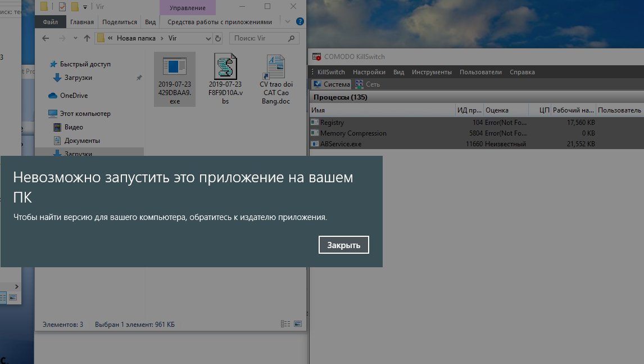Image resolution: width=644 pixels, height=364 pixels.
Task: Open Настройки menu in KillSwitch
Action: (x=369, y=72)
